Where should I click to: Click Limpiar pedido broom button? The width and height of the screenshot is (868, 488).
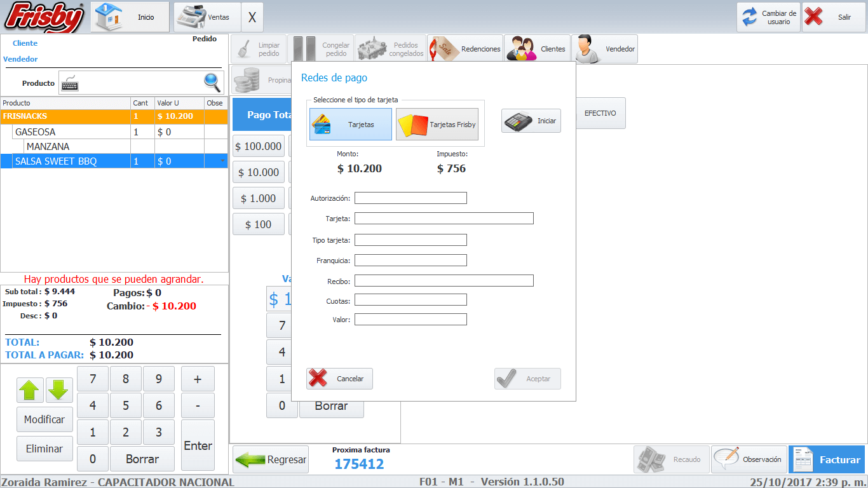tap(258, 49)
